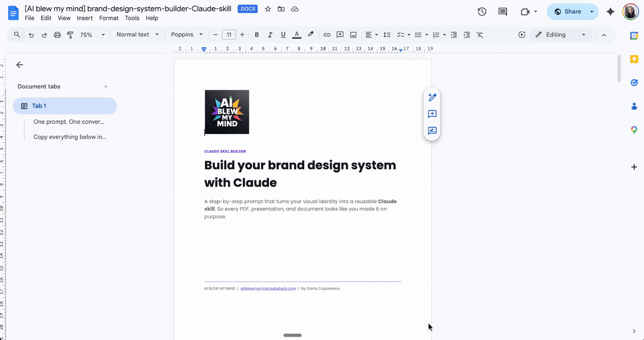Move document to a folder
Viewport: 644px width, 340px height.
click(x=281, y=9)
